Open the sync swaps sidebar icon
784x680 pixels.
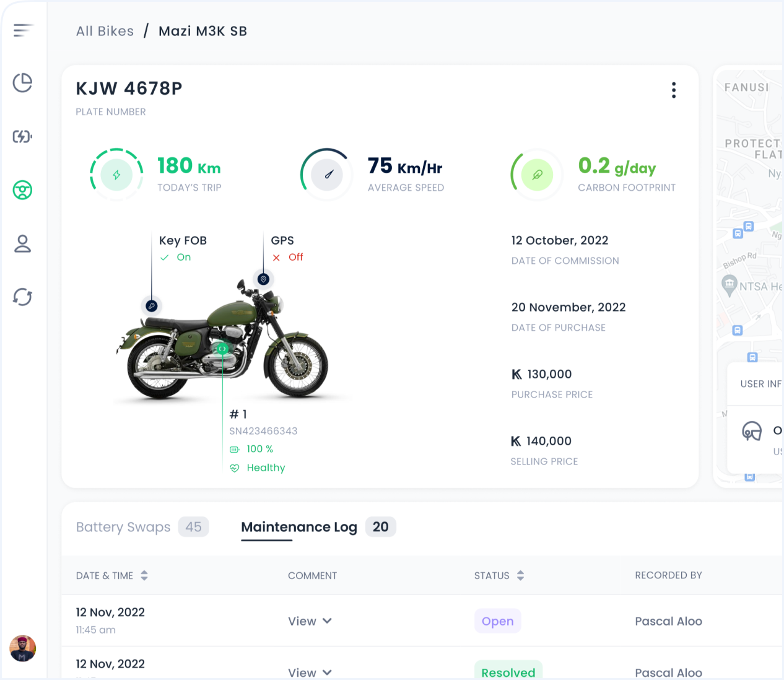coord(22,297)
